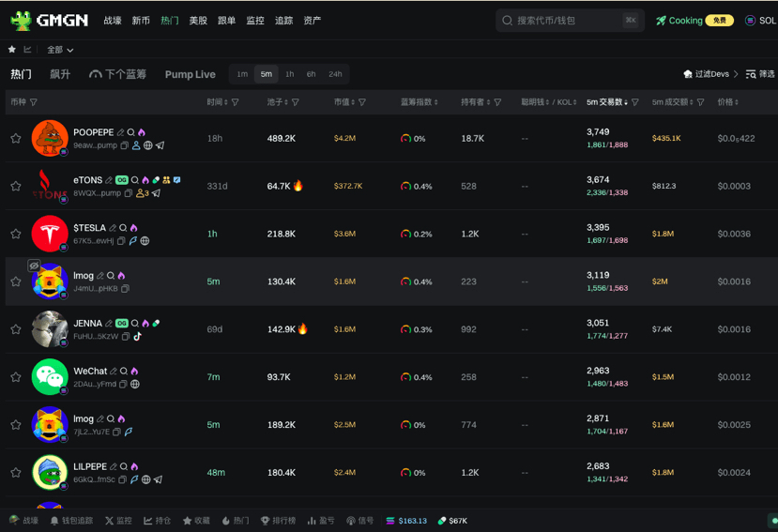
Task: Open the 战壕 nav menu
Action: click(x=113, y=21)
